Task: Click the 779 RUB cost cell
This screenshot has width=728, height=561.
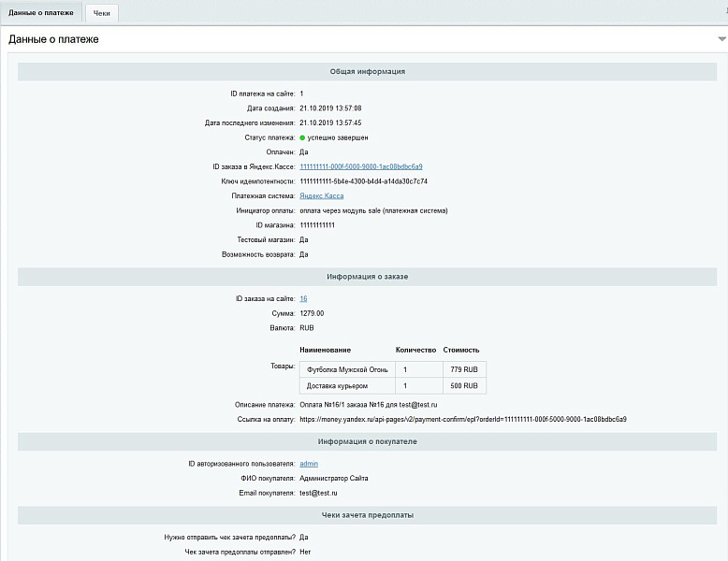Action: point(463,370)
